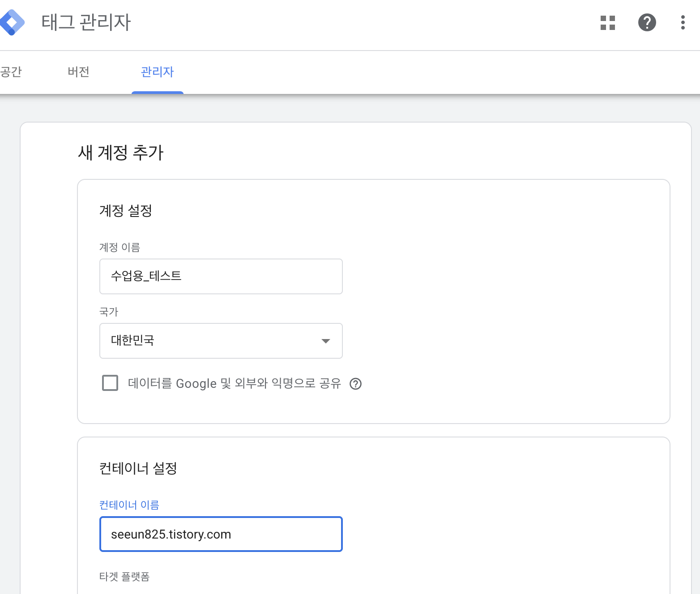Switch to the 버전 tab
The width and height of the screenshot is (700, 594).
pyautogui.click(x=78, y=72)
